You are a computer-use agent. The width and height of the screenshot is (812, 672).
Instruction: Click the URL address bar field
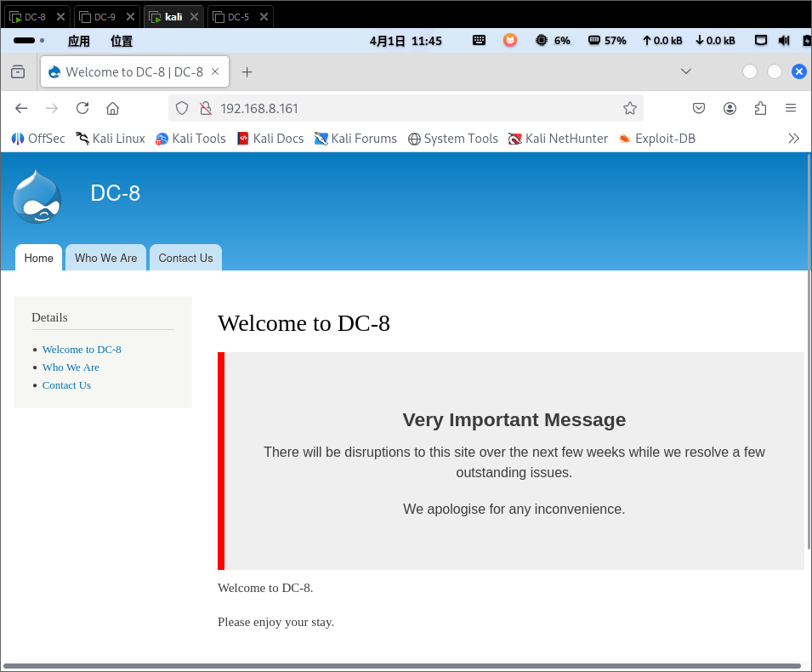[x=408, y=108]
